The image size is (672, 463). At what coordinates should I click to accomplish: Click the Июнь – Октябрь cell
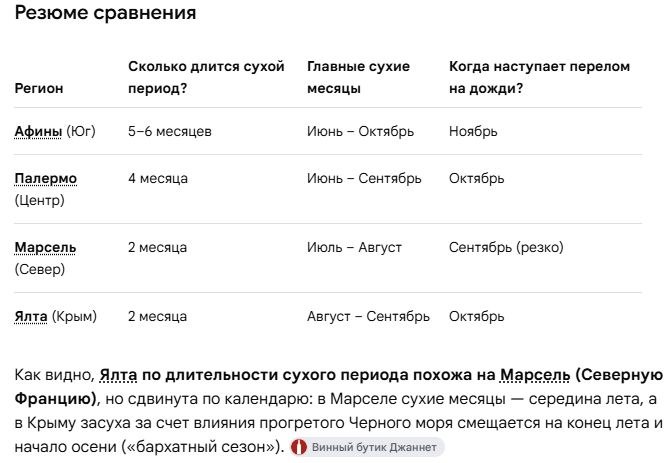click(360, 131)
